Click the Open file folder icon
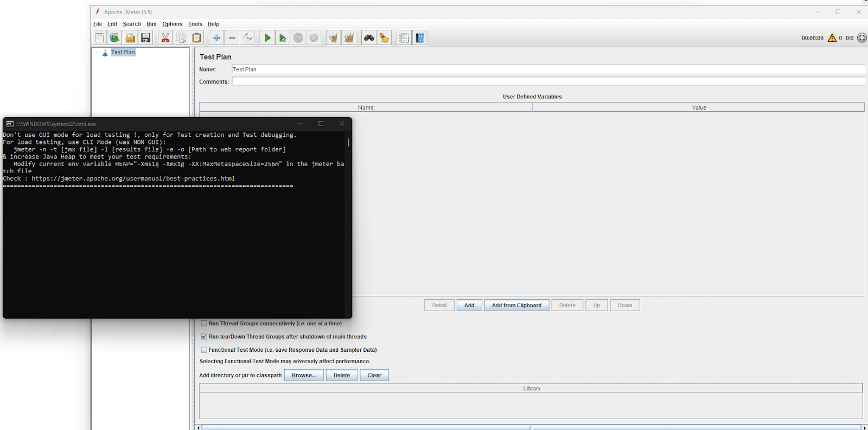Screen dimensions: 868x430 click(x=130, y=37)
